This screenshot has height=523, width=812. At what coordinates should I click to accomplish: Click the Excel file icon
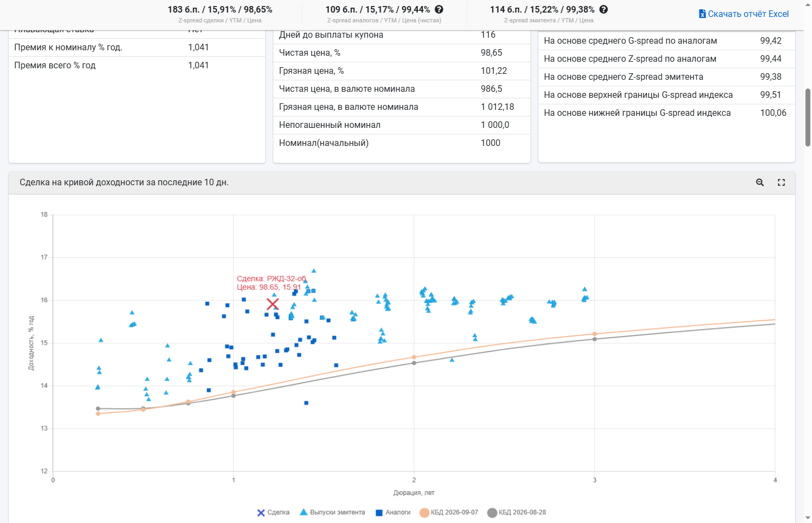(702, 14)
